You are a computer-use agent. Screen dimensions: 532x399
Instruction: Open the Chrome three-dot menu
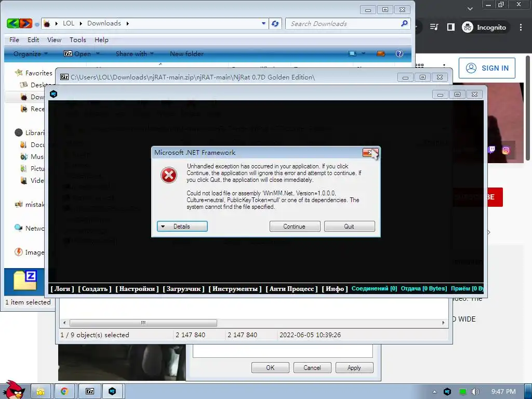pos(521,27)
